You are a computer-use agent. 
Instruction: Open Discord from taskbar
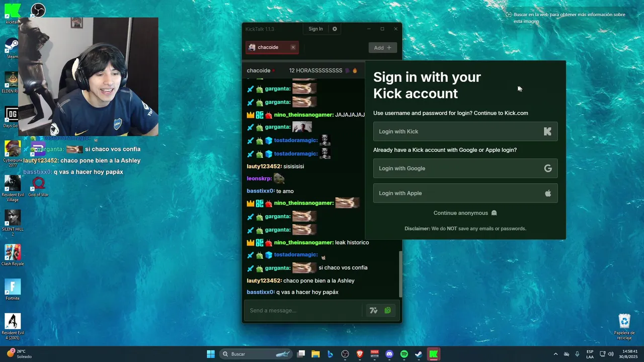(389, 354)
